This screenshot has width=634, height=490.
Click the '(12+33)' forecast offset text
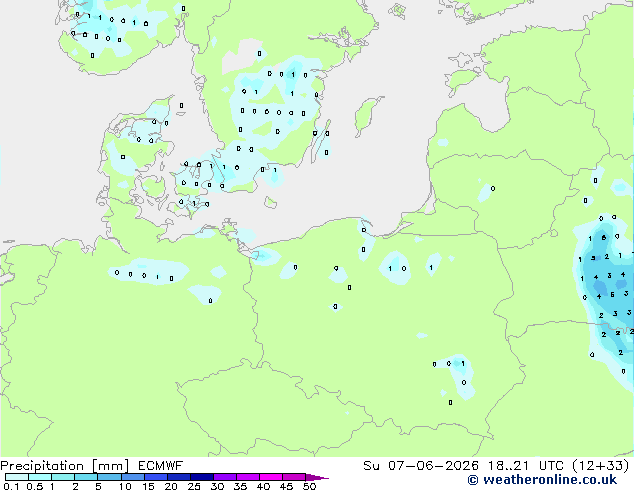[601, 466]
